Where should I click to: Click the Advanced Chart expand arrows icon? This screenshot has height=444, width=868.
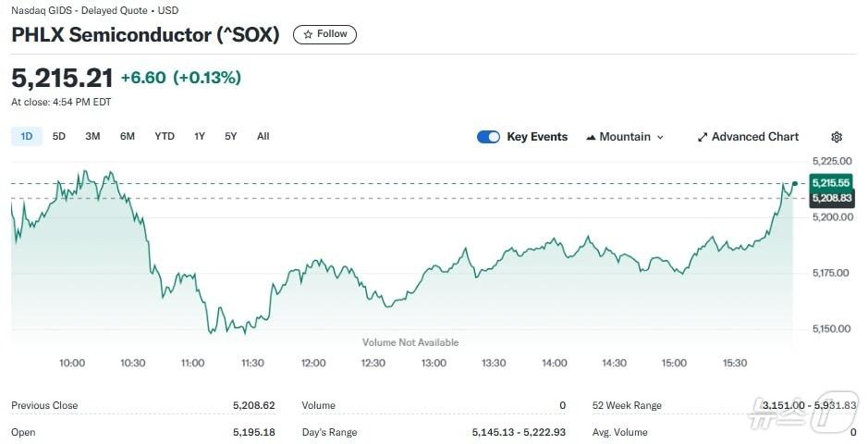tap(703, 137)
